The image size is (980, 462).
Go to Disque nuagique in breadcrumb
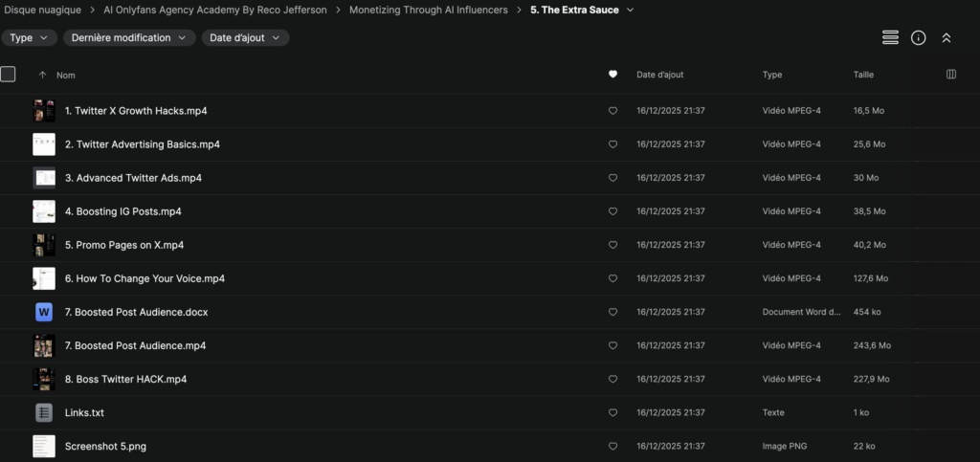(x=42, y=11)
